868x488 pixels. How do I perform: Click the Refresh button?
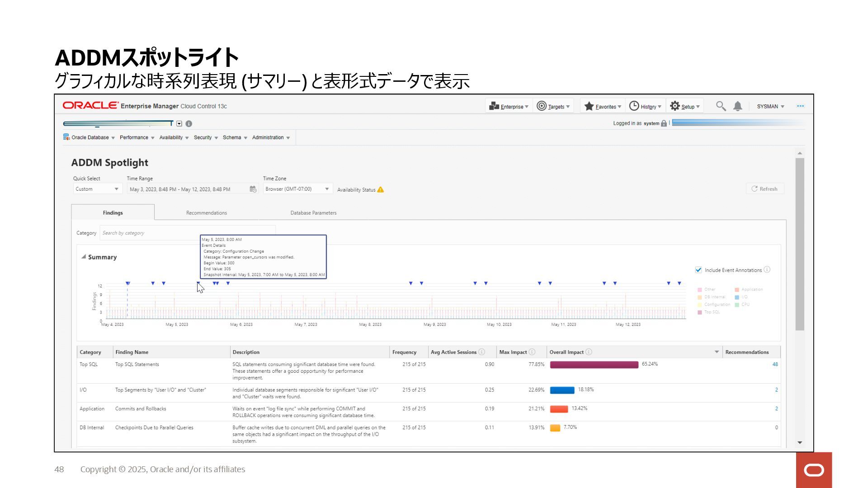click(764, 189)
